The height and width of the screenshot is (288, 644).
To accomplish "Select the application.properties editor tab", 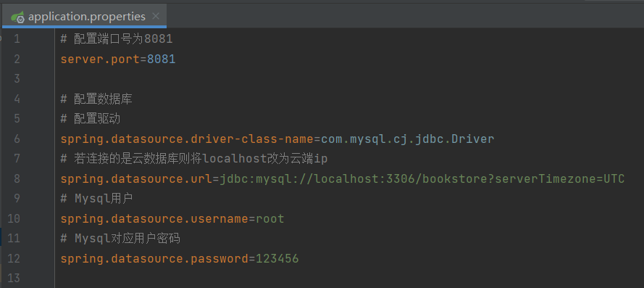I will (84, 17).
